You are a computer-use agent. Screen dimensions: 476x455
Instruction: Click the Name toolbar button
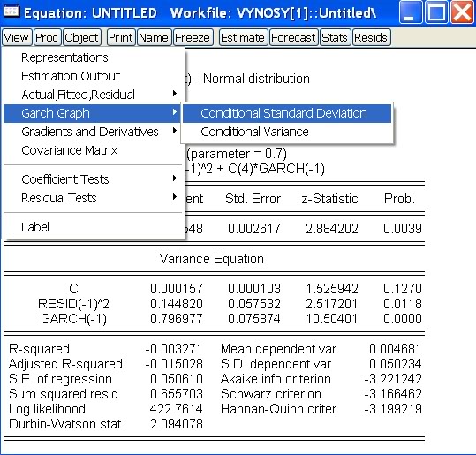tap(155, 37)
